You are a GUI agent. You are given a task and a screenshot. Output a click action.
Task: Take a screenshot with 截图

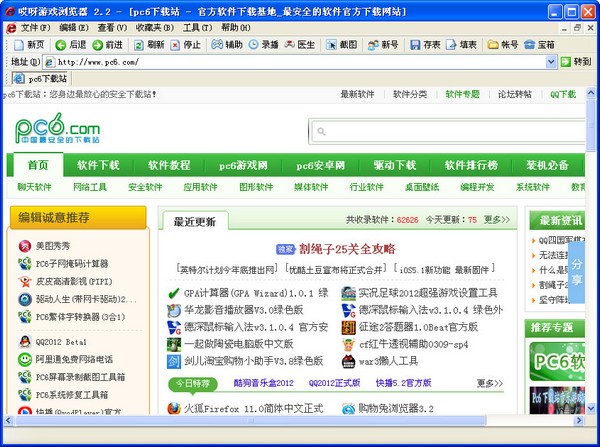[341, 45]
